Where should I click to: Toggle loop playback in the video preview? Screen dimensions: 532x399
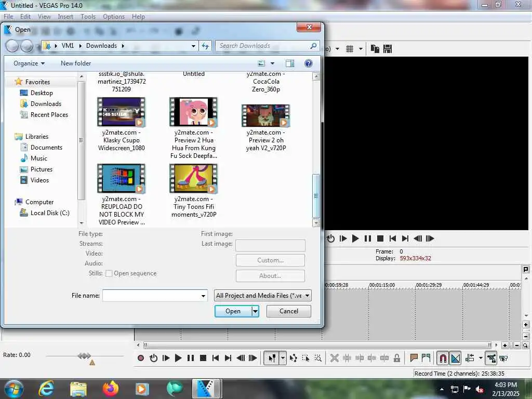coord(331,238)
